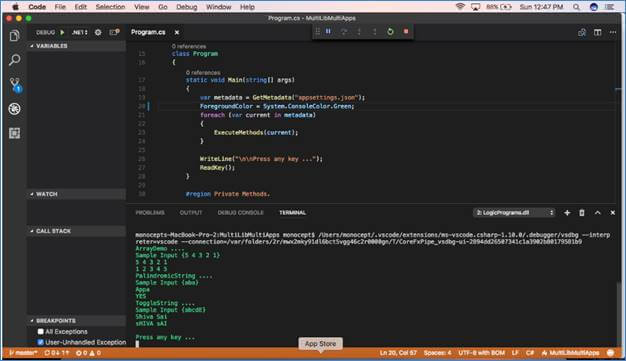Viewport: 626px width, 361px height.
Task: Synchronize changes in the status bar
Action: [57, 353]
